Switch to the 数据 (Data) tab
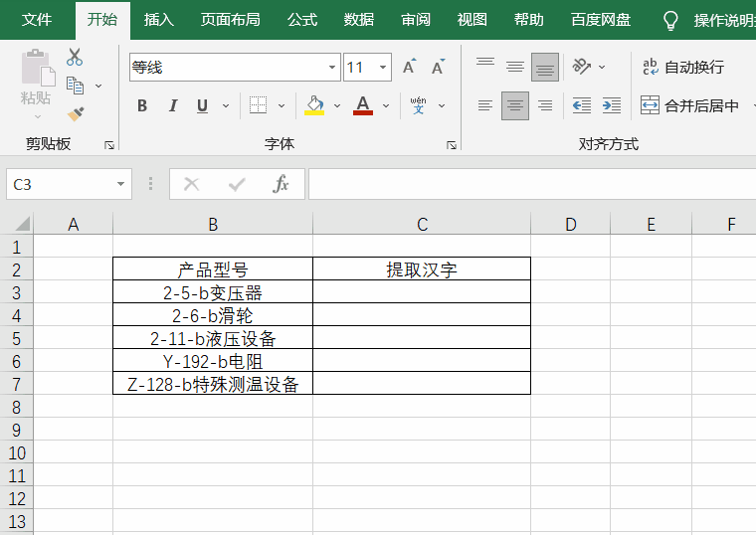Image resolution: width=756 pixels, height=535 pixels. [x=359, y=20]
